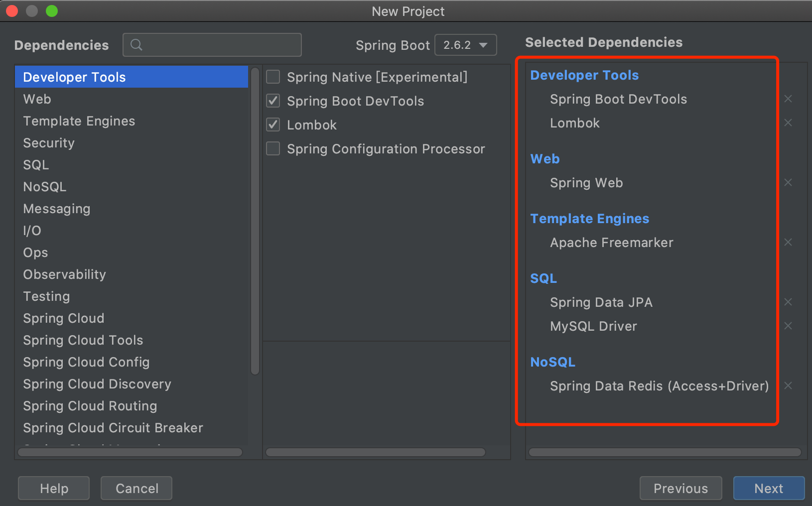Click Spring Boot DevTools in selected list
812x506 pixels.
[618, 99]
